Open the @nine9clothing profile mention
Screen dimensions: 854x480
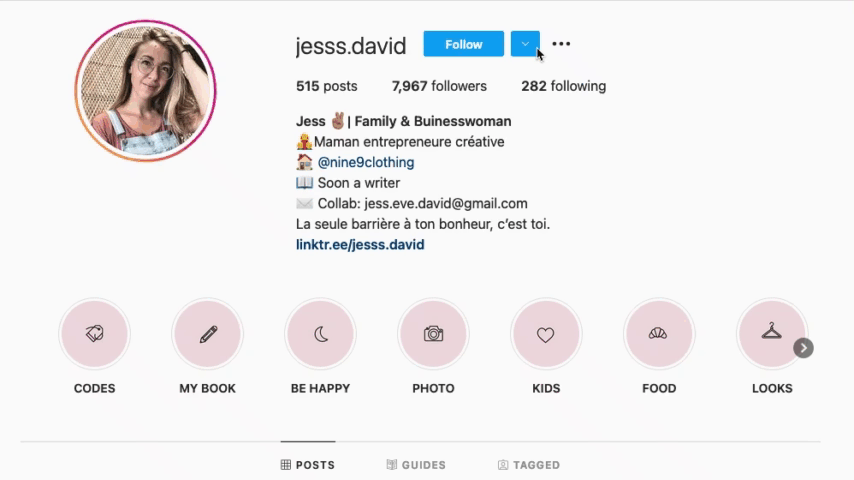point(366,162)
